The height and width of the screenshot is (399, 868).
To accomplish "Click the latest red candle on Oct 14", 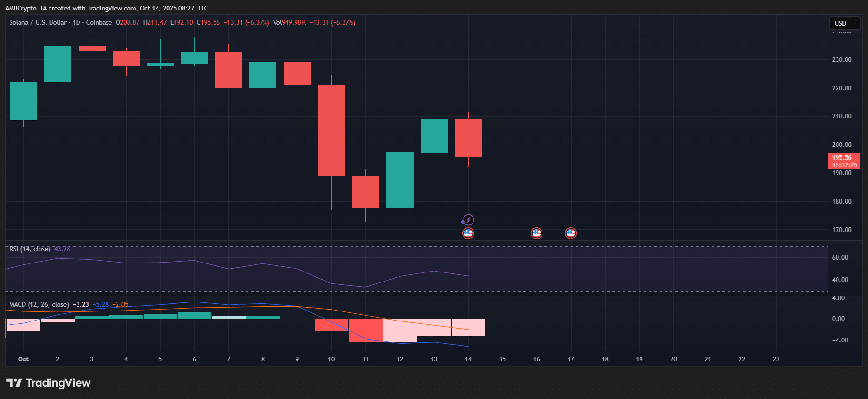I will [x=468, y=138].
